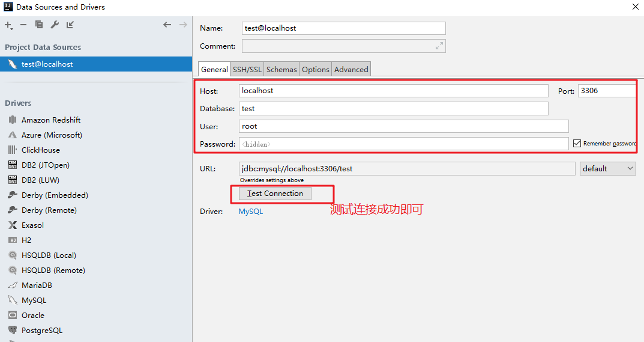Close the Data Sources and Drivers dialog
Screen dimensions: 644x342
(635, 7)
